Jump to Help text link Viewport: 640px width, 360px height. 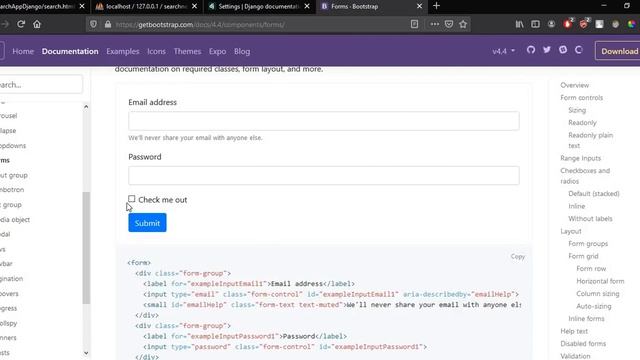[574, 331]
